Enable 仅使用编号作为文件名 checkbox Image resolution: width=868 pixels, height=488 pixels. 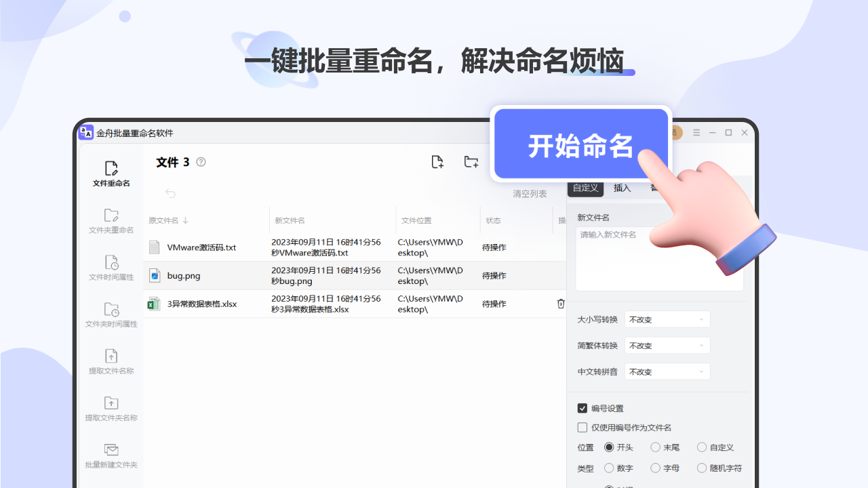(x=583, y=427)
